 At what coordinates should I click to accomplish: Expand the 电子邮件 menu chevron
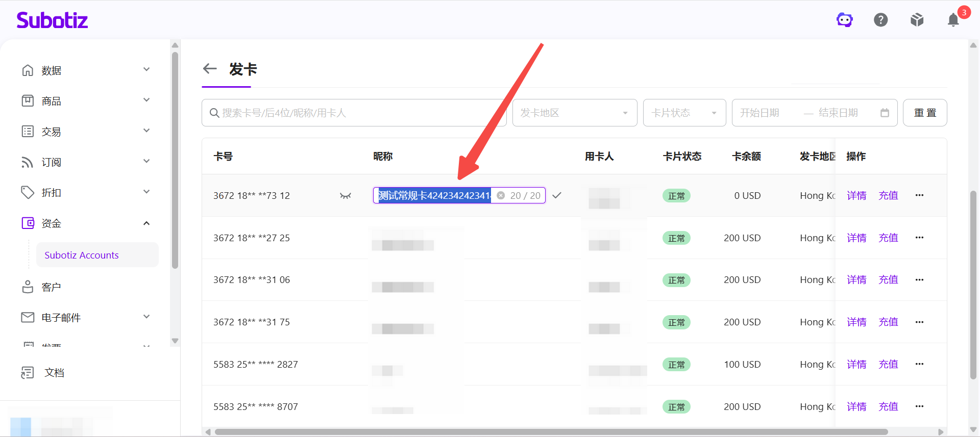[x=146, y=317]
